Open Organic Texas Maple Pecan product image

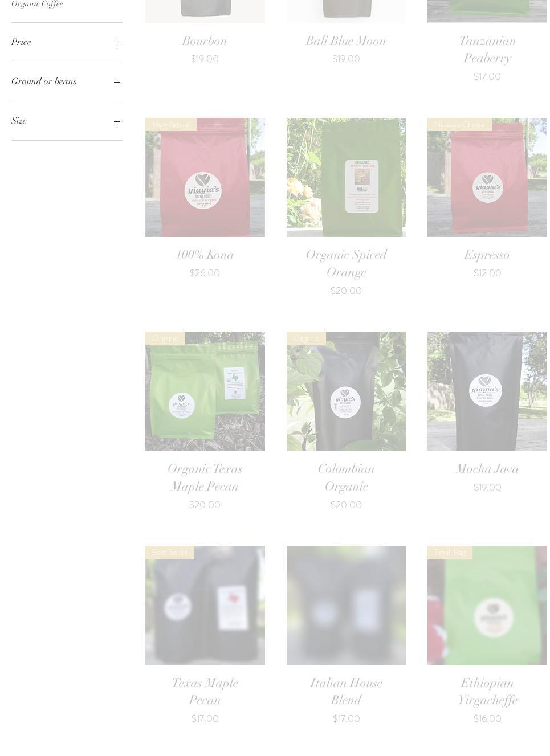[x=205, y=391]
